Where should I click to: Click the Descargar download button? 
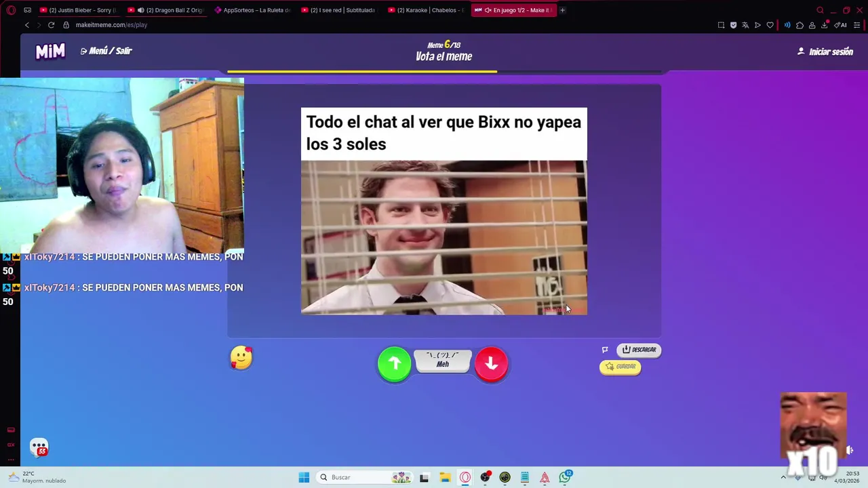click(x=639, y=350)
